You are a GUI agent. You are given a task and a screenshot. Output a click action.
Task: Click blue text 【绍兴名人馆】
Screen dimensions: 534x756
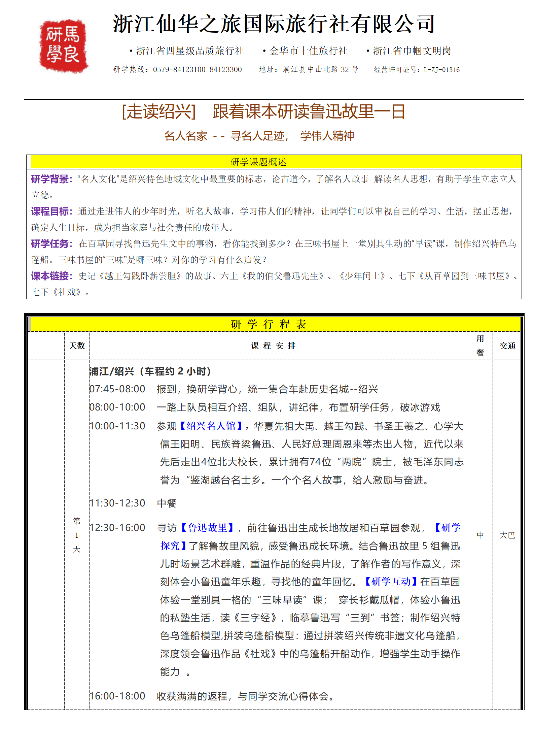click(x=211, y=426)
